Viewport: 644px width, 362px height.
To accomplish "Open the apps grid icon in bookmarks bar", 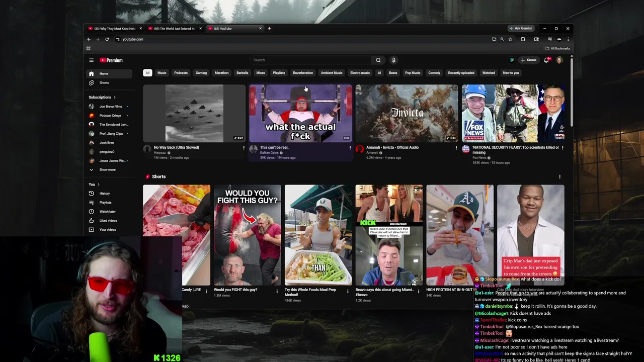I will 88,49.
